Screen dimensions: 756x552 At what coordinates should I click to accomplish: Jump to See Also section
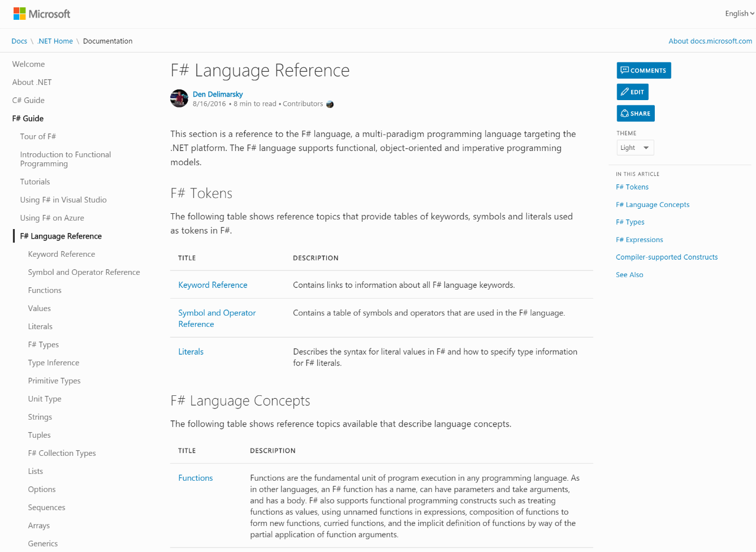pyautogui.click(x=629, y=275)
